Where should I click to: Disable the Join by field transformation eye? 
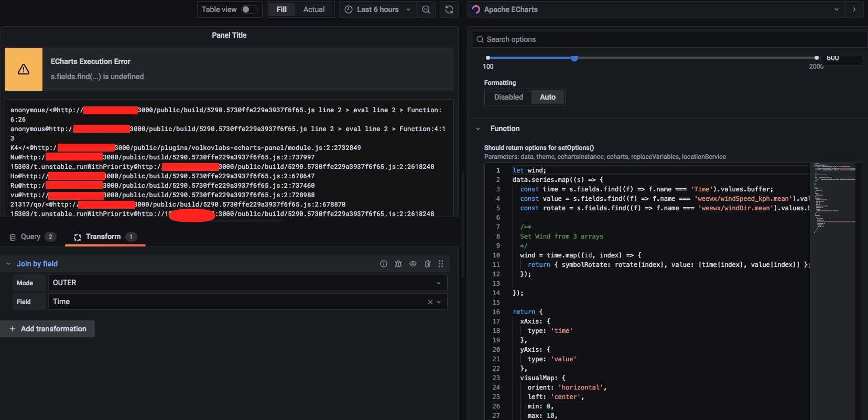[413, 264]
